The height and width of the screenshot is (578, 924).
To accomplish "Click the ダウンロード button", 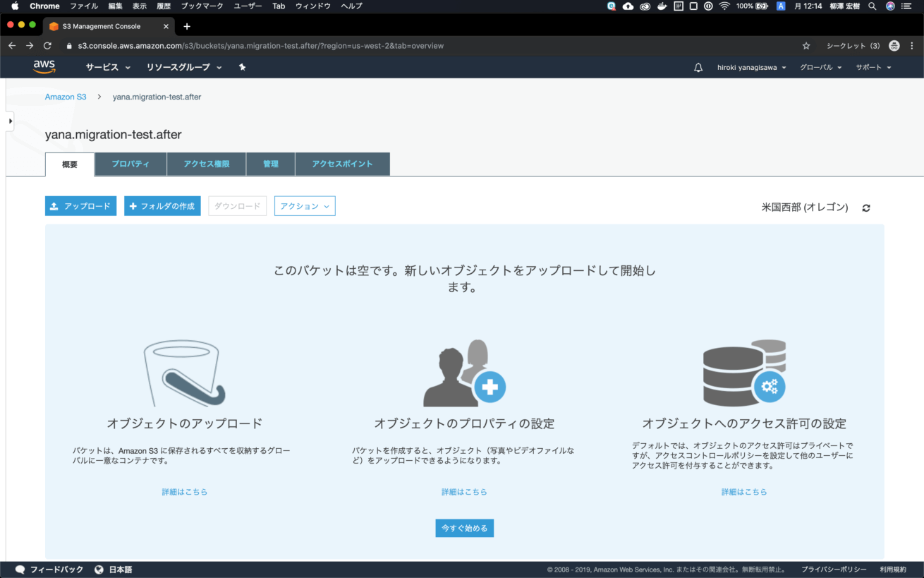I will (x=237, y=206).
